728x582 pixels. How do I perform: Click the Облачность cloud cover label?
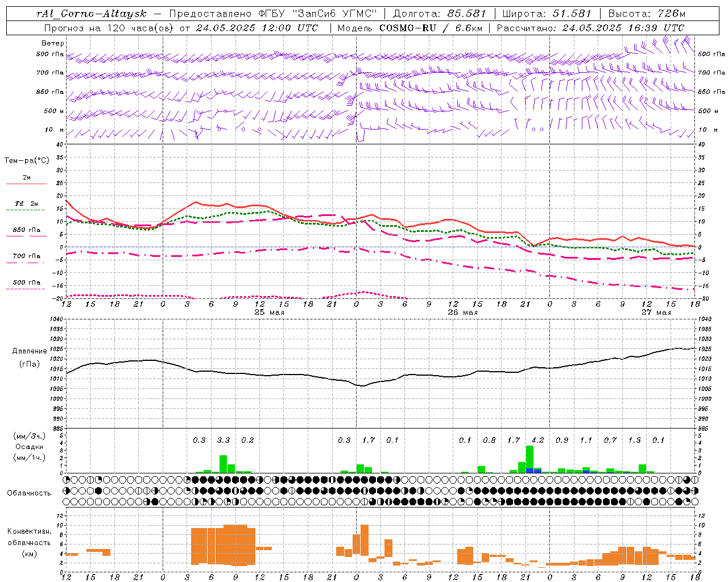[29, 493]
